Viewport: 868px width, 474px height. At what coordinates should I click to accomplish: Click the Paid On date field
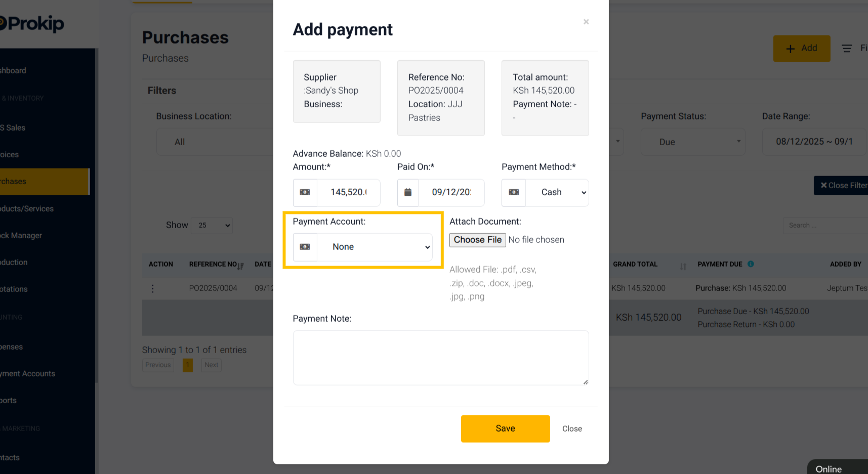pos(451,193)
